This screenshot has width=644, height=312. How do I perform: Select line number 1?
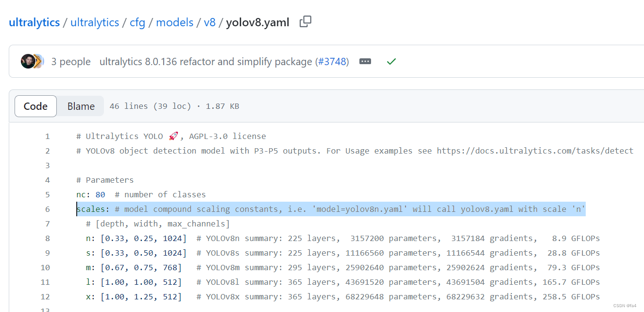point(48,136)
